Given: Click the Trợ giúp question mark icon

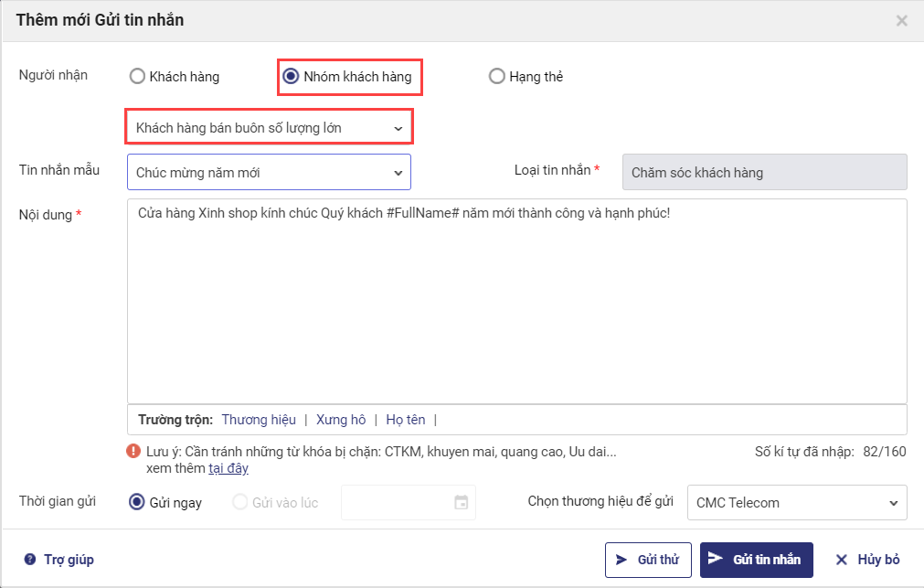Looking at the screenshot, I should click(x=30, y=560).
